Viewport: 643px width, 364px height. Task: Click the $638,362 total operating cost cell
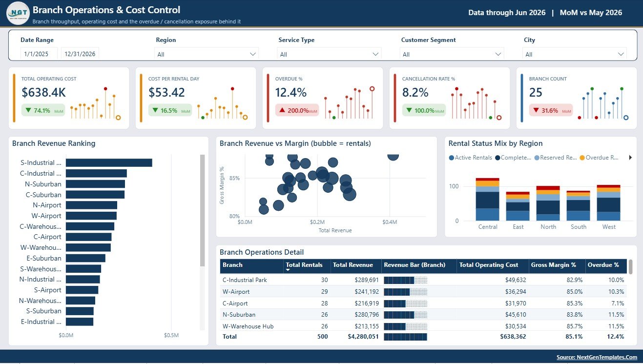pos(513,337)
